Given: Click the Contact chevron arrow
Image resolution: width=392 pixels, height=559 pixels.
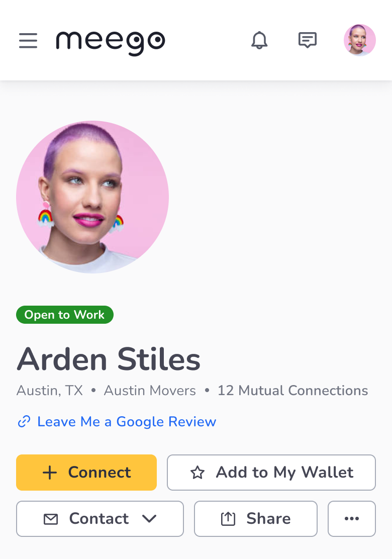Looking at the screenshot, I should point(149,519).
